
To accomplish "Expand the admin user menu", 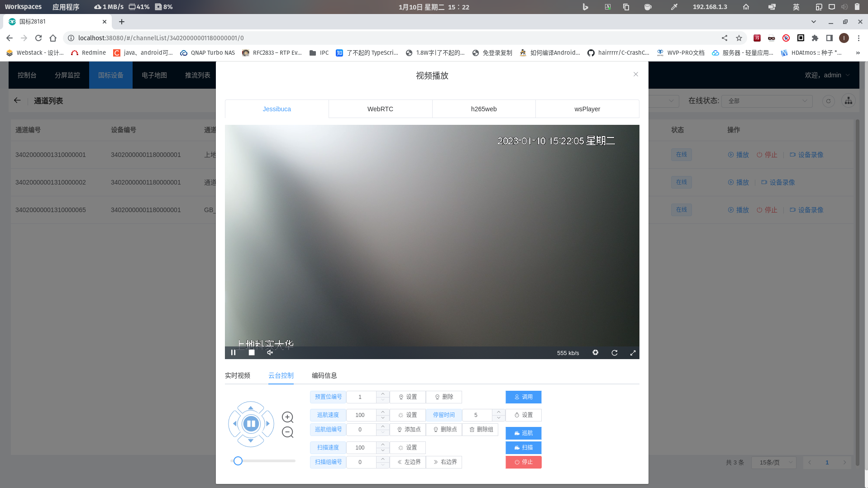I will (827, 75).
